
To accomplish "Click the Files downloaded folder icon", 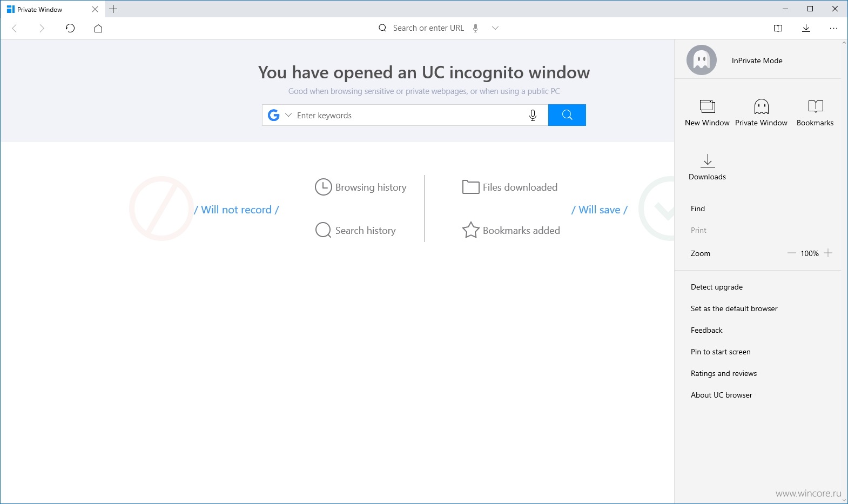I will click(470, 187).
